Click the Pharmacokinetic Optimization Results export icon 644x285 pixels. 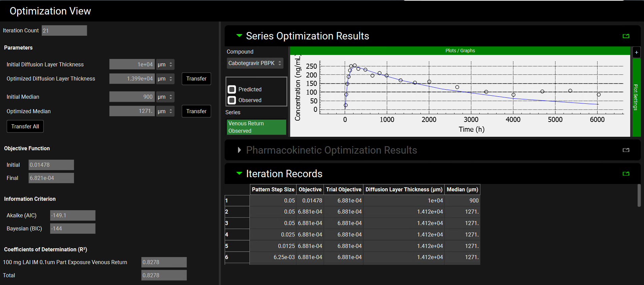(x=626, y=150)
